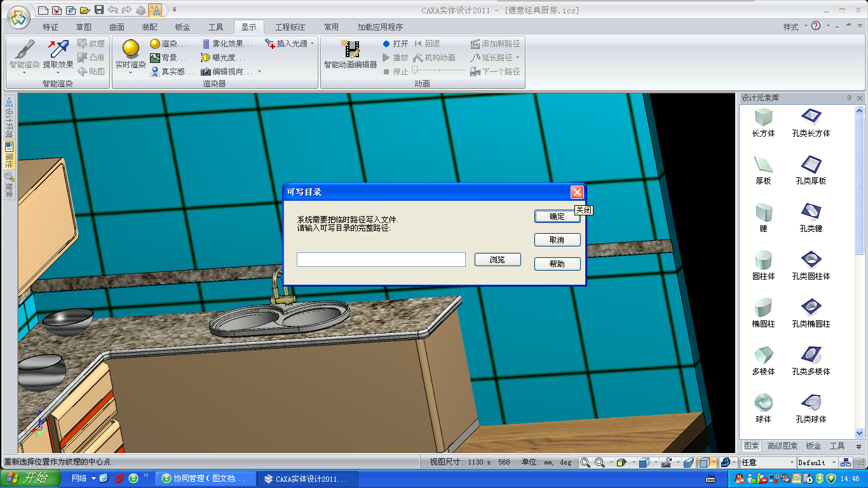Click 浏览 to browse for directory
Image resolution: width=868 pixels, height=488 pixels.
click(498, 259)
